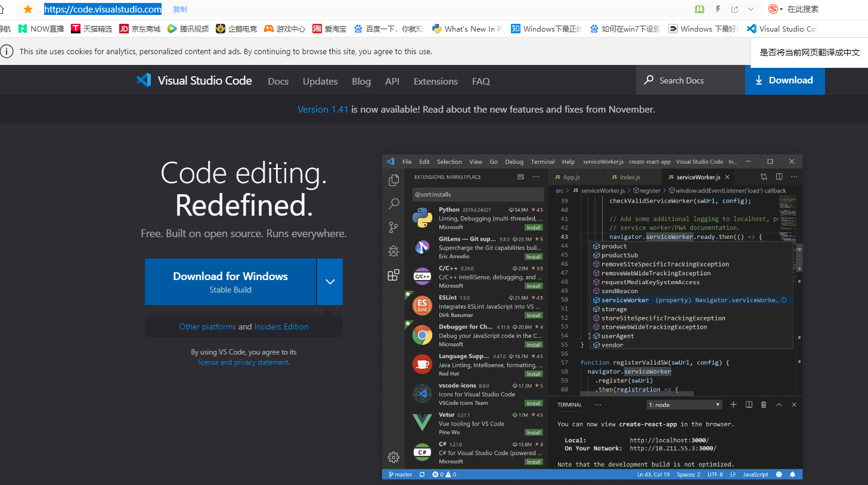Image resolution: width=868 pixels, height=485 pixels.
Task: Click the clear extensions list icon in Marketplace header
Action: [x=520, y=177]
